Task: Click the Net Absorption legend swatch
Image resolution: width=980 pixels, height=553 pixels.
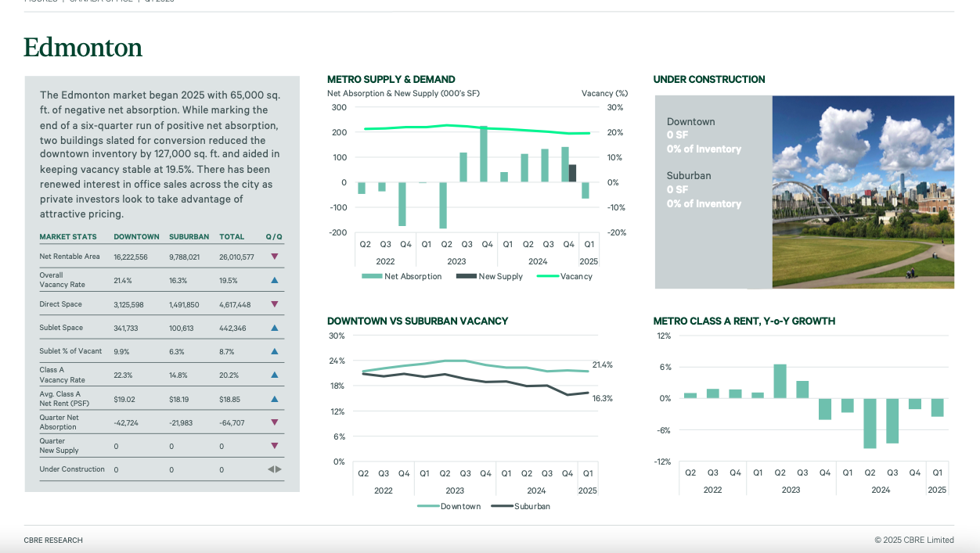Action: [x=372, y=276]
